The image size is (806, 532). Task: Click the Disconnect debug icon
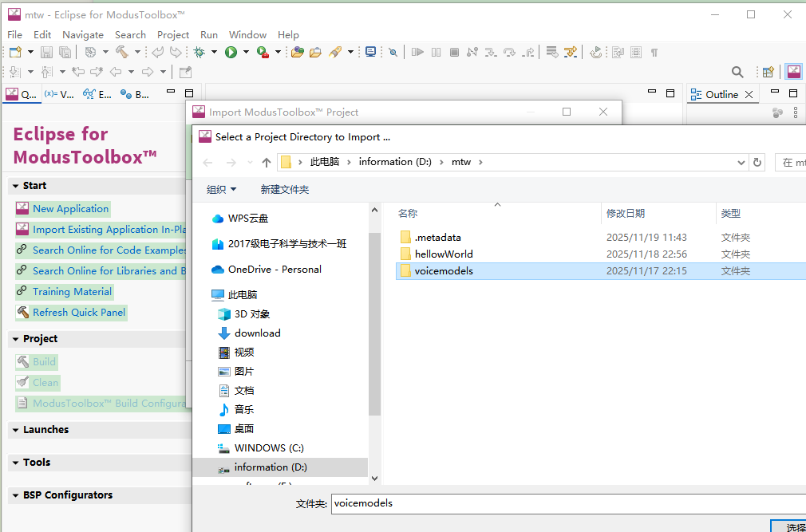click(472, 52)
